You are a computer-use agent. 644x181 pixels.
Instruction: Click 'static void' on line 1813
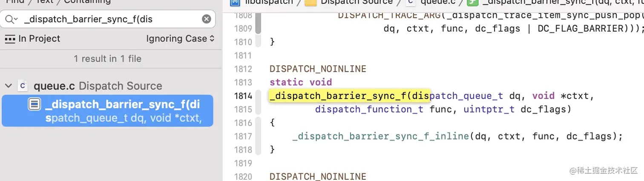(301, 82)
